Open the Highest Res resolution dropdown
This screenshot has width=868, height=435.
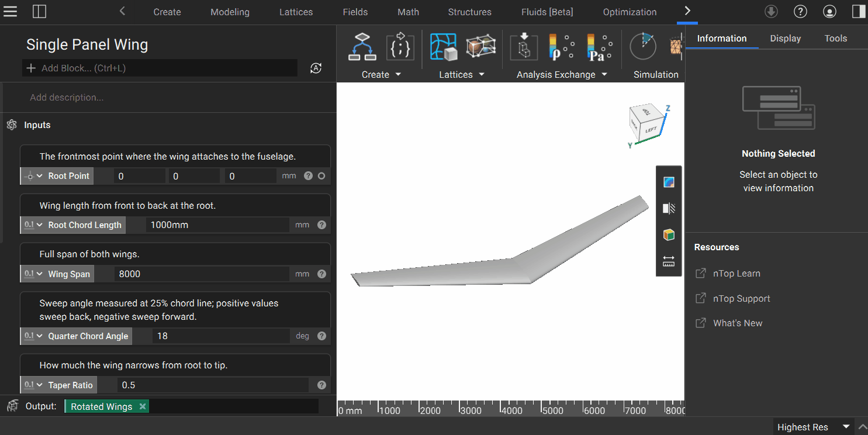pyautogui.click(x=845, y=427)
